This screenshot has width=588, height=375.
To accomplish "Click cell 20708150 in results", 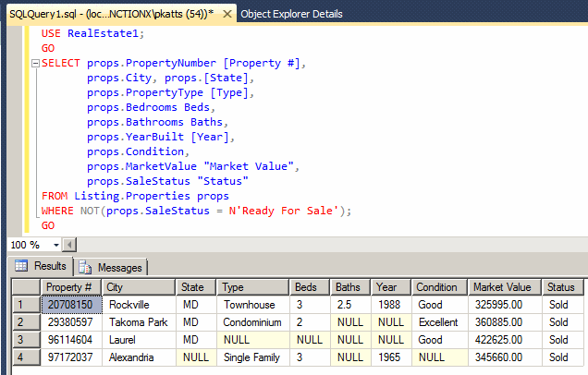I will pyautogui.click(x=71, y=305).
